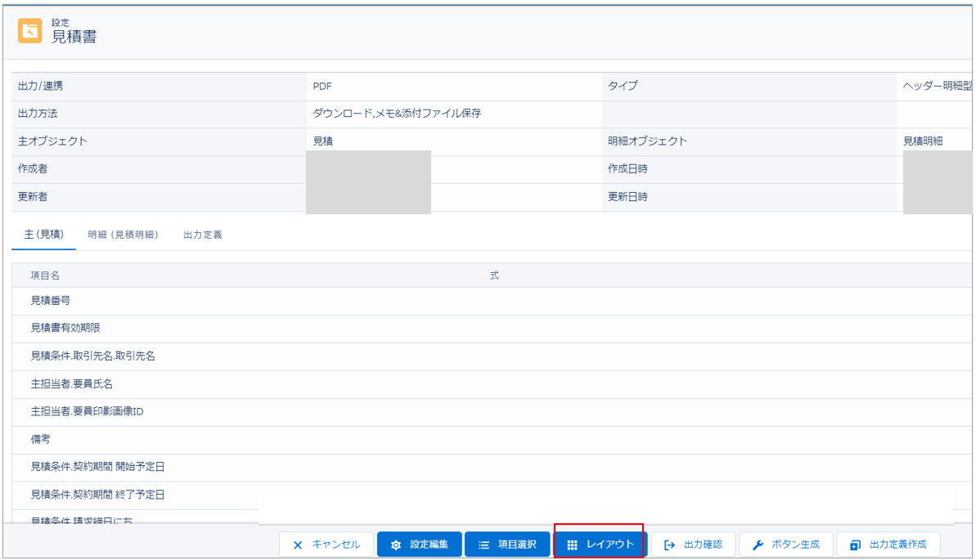Open レイアウト via its grid icon
Viewport: 976px width, 560px height.
[573, 544]
